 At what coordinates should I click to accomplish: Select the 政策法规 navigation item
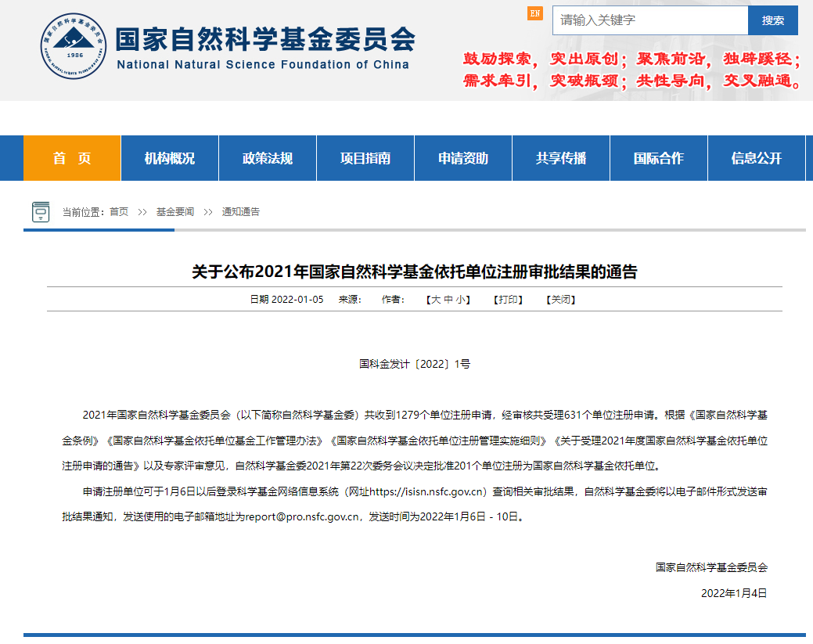268,158
